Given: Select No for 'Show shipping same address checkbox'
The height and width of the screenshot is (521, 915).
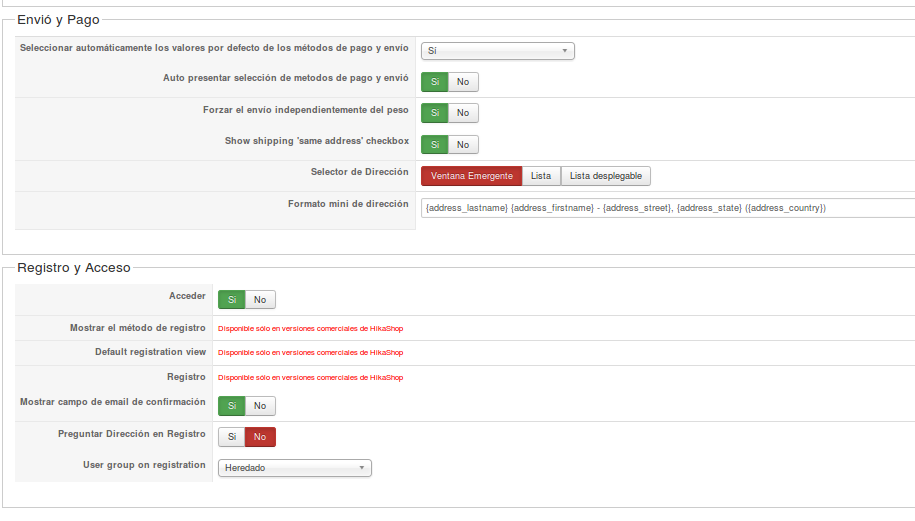Looking at the screenshot, I should pyautogui.click(x=463, y=145).
